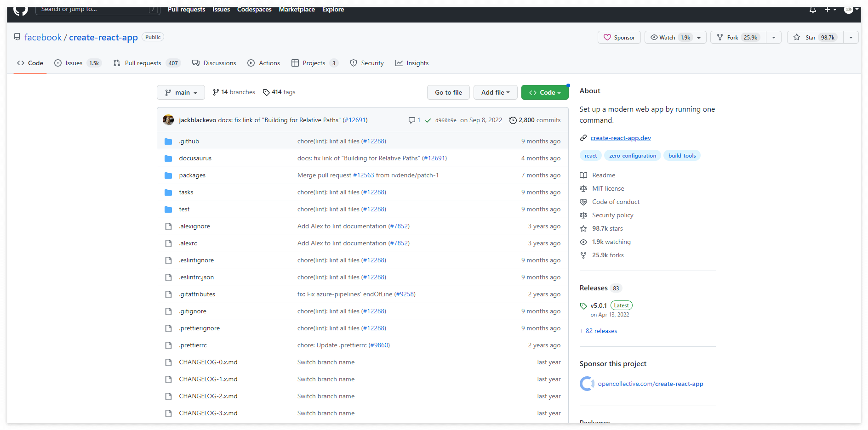View the 2,800 commits history
The image size is (868, 430).
pos(535,120)
